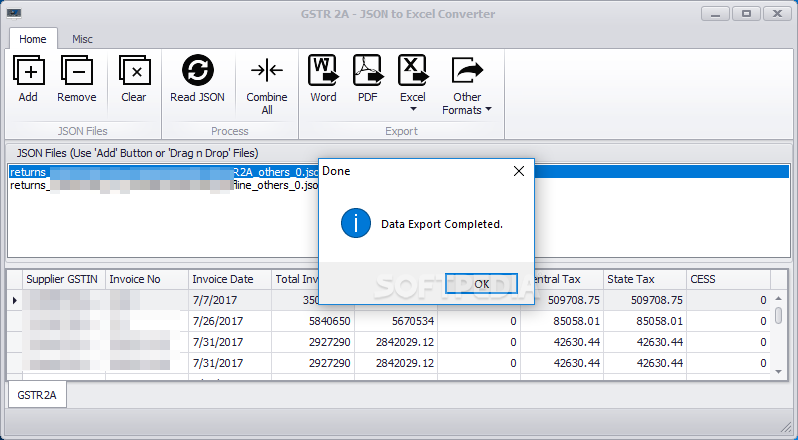This screenshot has width=798, height=440.
Task: Click the grid scroll up arrow
Action: pyautogui.click(x=779, y=299)
